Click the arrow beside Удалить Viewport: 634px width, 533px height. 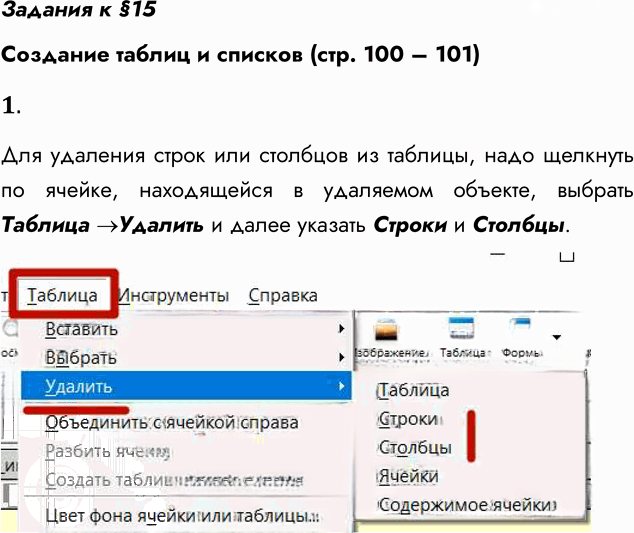[x=342, y=386]
